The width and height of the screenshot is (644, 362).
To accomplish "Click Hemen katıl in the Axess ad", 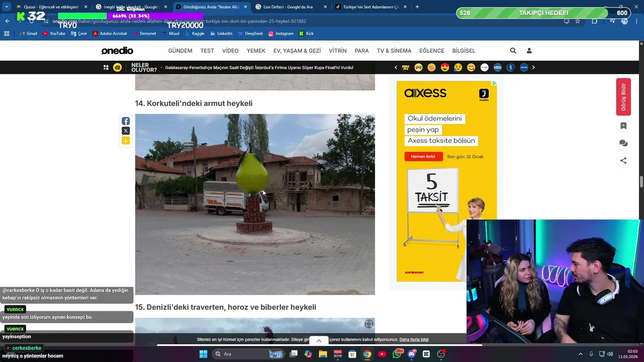I will pyautogui.click(x=423, y=156).
